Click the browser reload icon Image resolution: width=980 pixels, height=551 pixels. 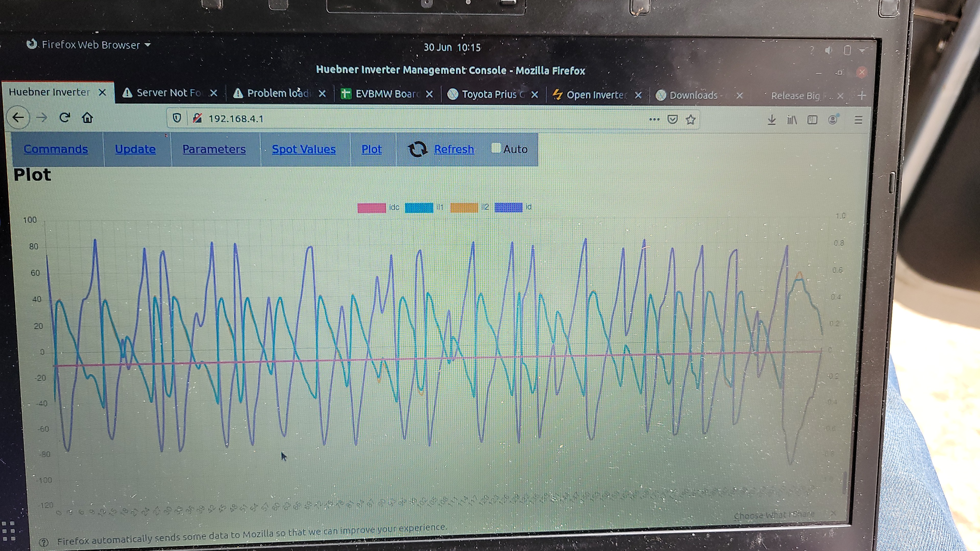tap(65, 118)
